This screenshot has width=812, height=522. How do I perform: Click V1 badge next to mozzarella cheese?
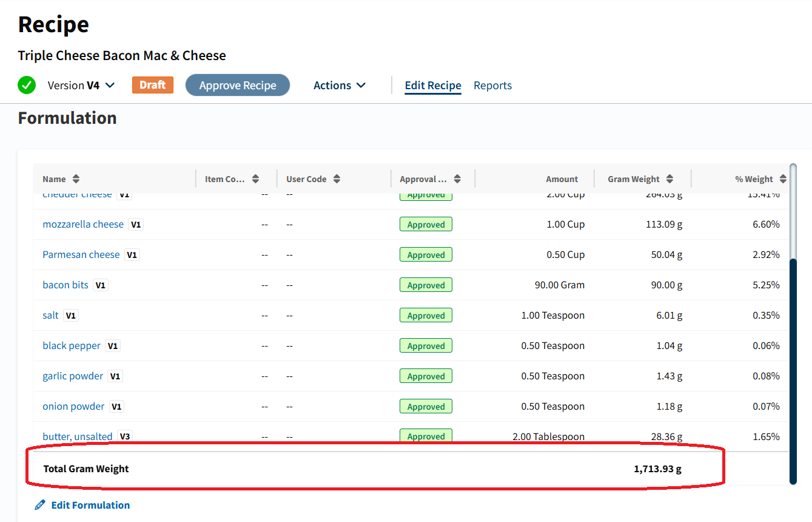pos(136,225)
